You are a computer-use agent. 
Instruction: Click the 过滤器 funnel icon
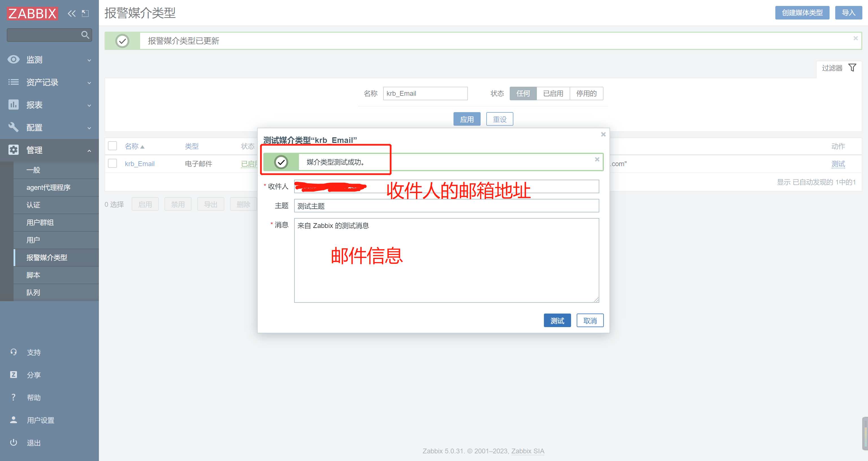point(852,68)
